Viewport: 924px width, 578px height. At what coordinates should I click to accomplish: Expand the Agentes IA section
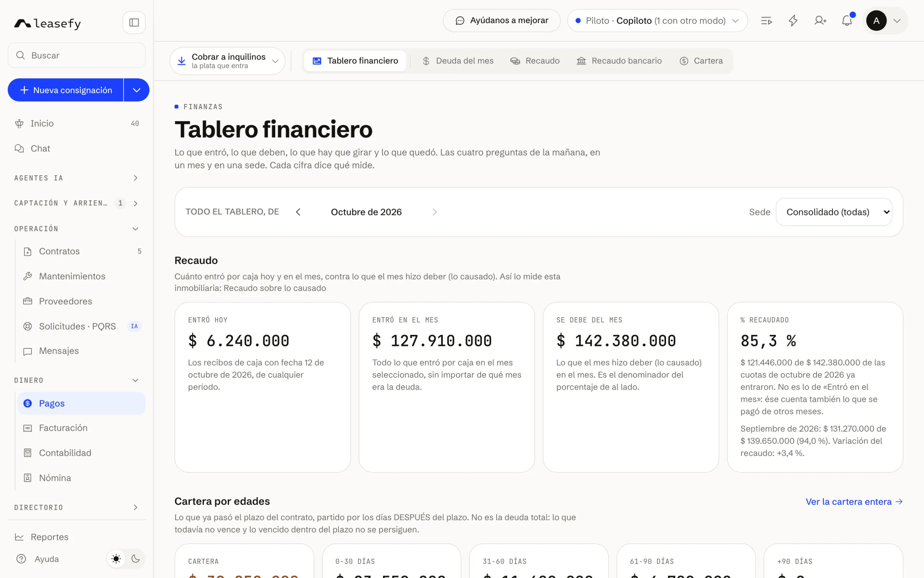(x=77, y=178)
